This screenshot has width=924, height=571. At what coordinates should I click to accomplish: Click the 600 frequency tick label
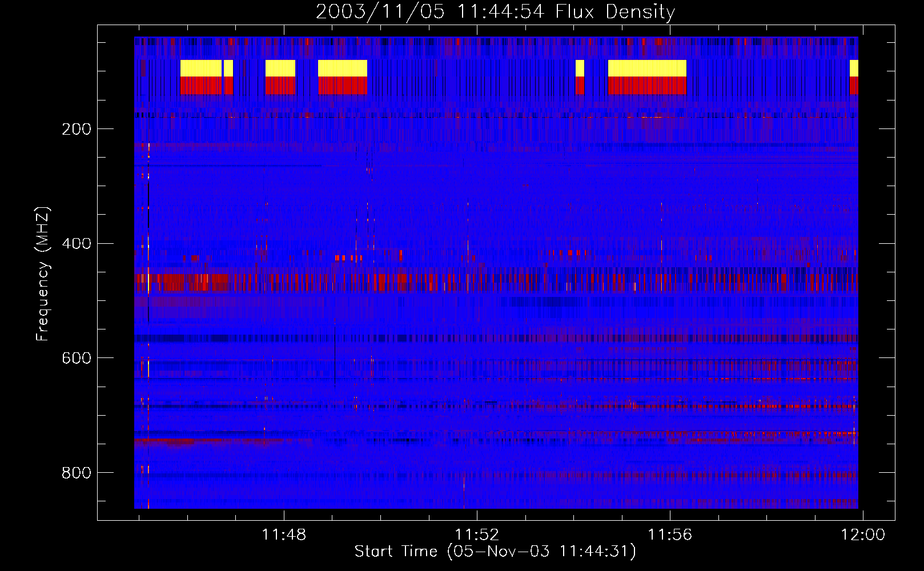77,358
